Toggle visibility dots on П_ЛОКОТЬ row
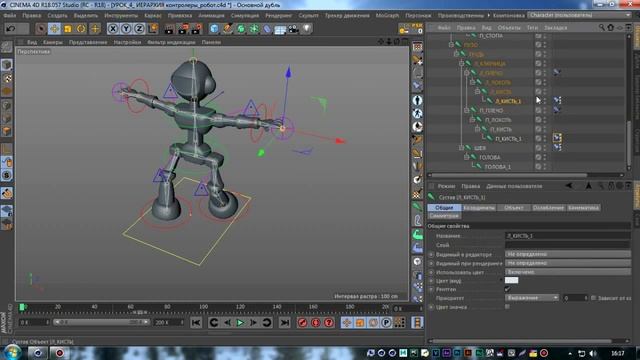640x360 pixels. (545, 120)
